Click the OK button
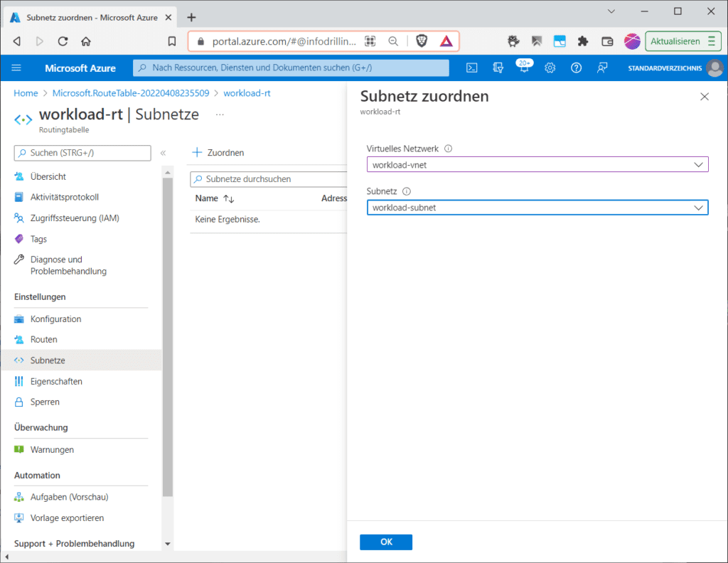This screenshot has height=563, width=728. (x=386, y=542)
